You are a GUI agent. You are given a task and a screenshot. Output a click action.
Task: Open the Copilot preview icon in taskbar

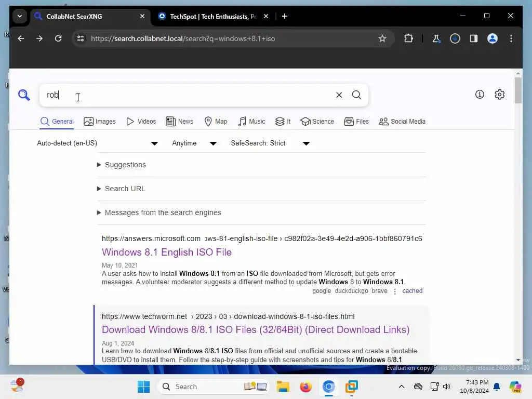[x=515, y=387]
